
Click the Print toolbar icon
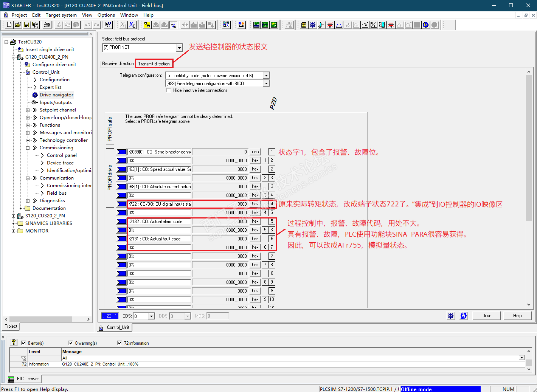coord(47,25)
